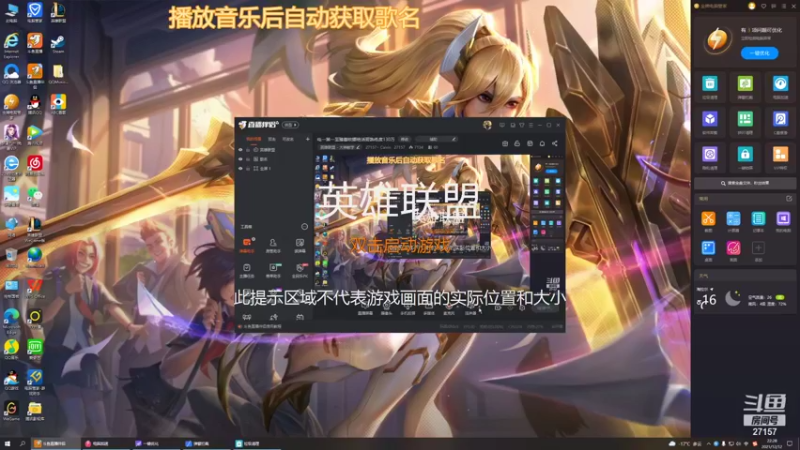Switch to the first (orange) scene tab
Viewport: 800px width, 450px height.
254,139
